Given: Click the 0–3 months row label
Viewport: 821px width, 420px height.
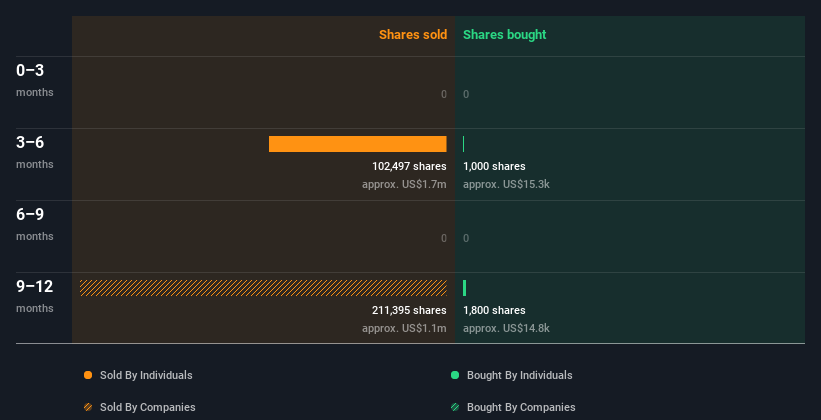Looking at the screenshot, I should coord(35,80).
